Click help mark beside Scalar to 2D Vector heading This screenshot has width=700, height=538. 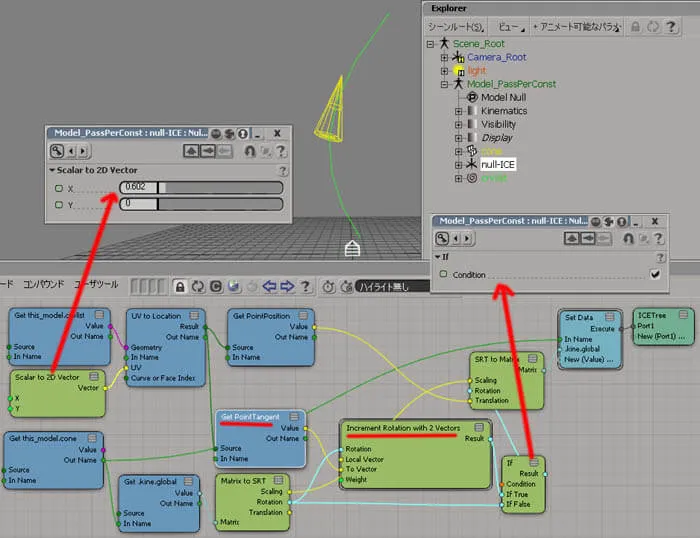click(x=283, y=171)
